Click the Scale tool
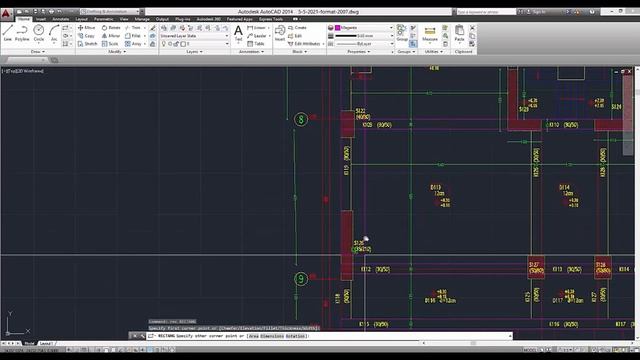This screenshot has width=640, height=360. (110, 44)
